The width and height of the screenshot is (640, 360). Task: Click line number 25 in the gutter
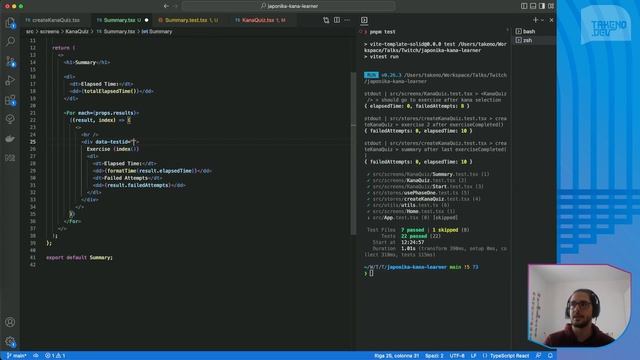click(33, 142)
